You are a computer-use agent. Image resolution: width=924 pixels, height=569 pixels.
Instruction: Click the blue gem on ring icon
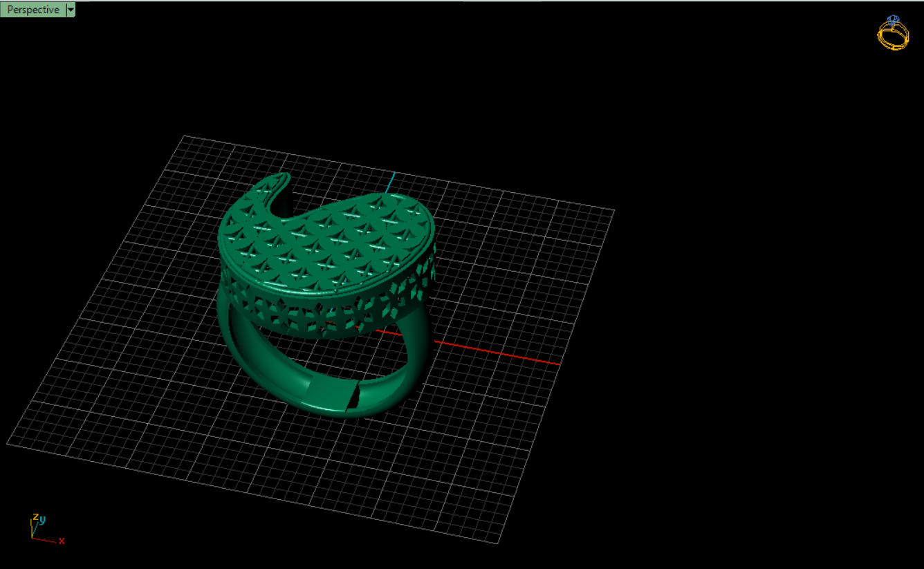click(x=893, y=20)
